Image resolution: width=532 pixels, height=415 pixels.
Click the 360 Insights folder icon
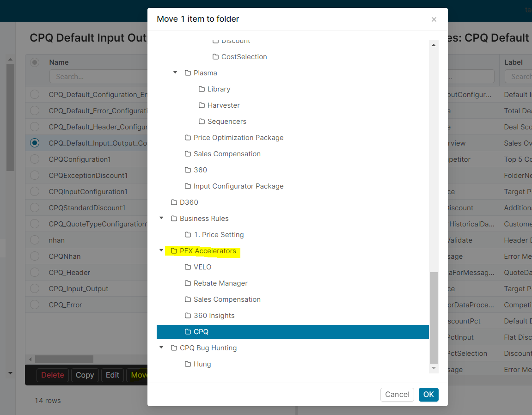click(x=188, y=316)
